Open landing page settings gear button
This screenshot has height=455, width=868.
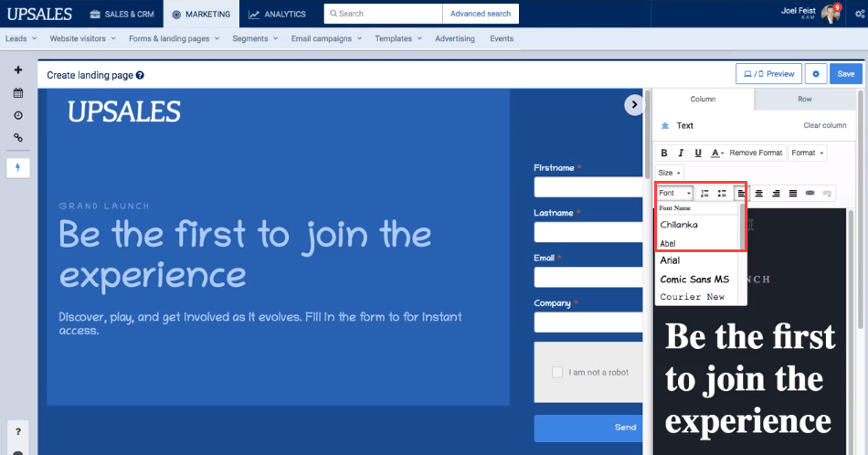[816, 74]
